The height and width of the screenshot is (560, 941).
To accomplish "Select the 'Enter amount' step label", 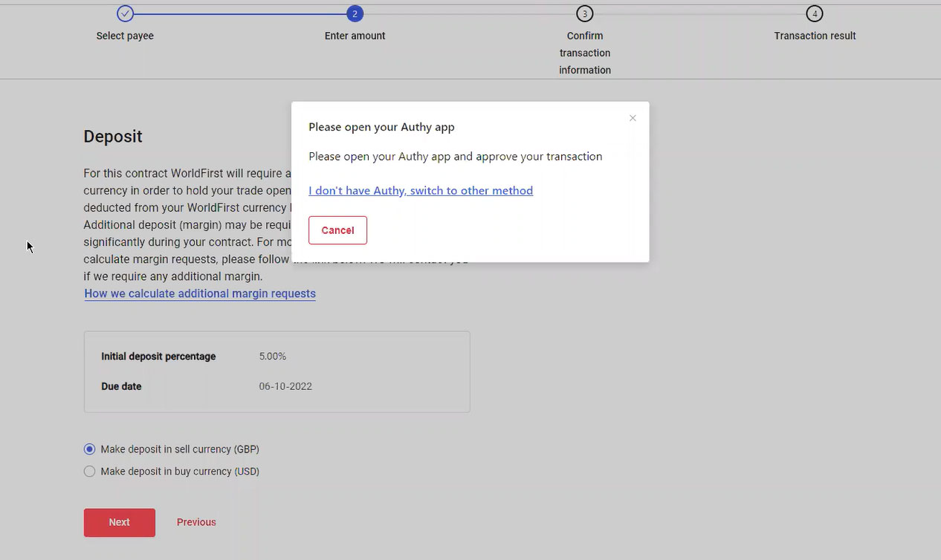I will [x=355, y=36].
